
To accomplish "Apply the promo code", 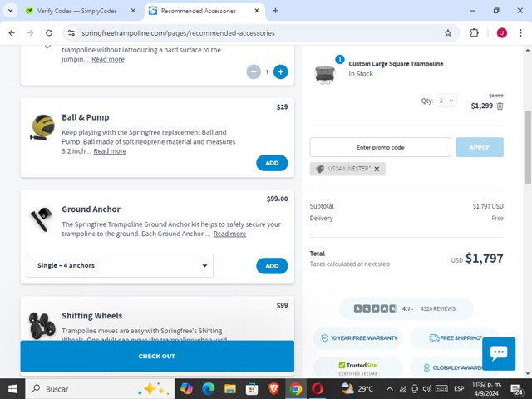I will pos(480,147).
